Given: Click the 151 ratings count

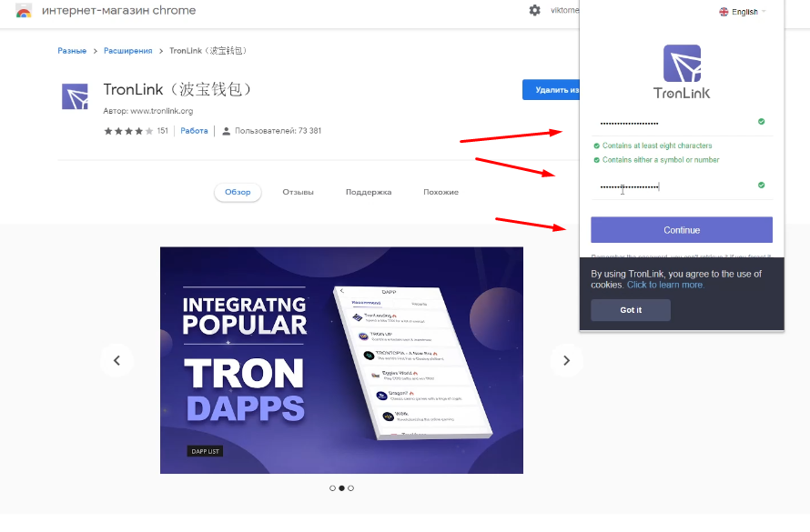Looking at the screenshot, I should pyautogui.click(x=163, y=131).
